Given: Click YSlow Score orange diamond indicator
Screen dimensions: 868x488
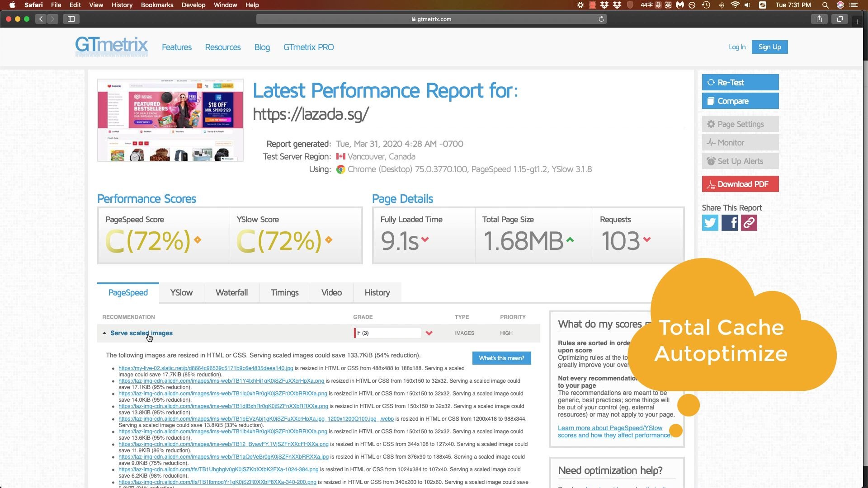Looking at the screenshot, I should point(329,240).
